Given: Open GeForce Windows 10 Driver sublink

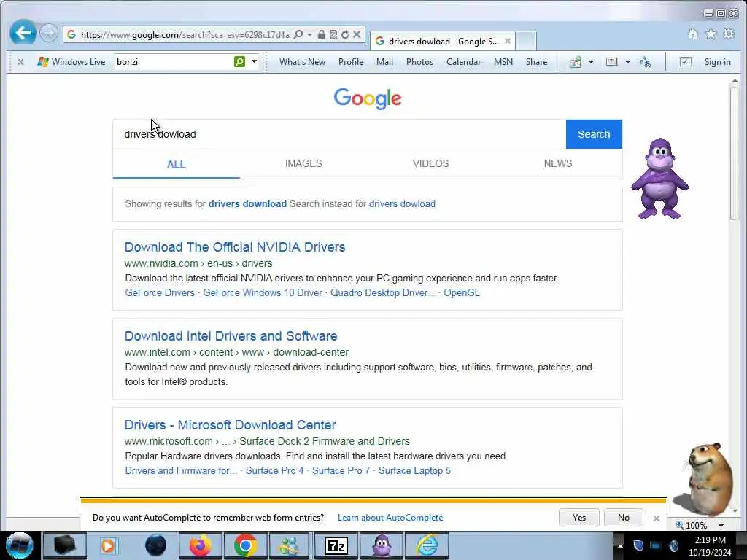Looking at the screenshot, I should click(263, 293).
